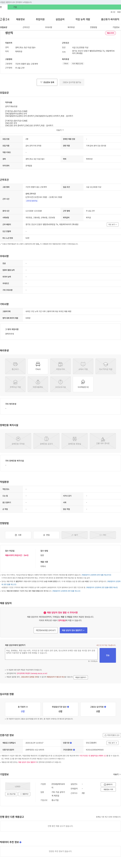Click info icon next to 구인인증번호
The height and width of the screenshot is (868, 121).
tap(74, 750)
